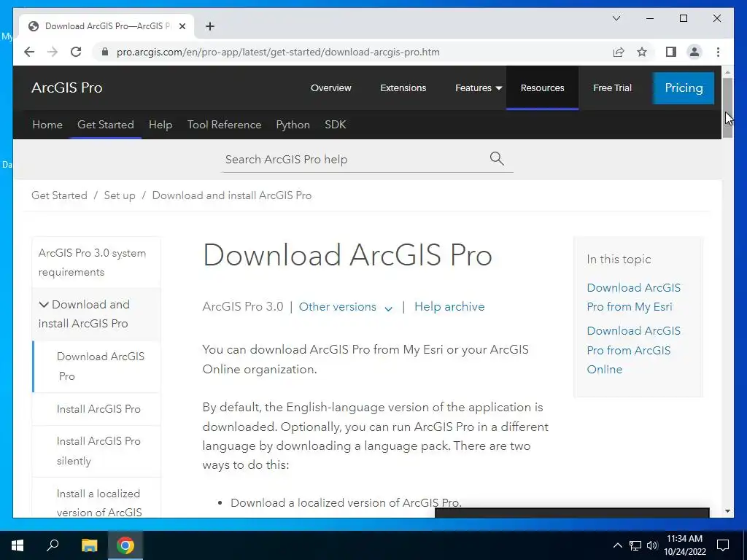Screen dimensions: 747x560
Task: Click the search magnifier icon
Action: 497,158
